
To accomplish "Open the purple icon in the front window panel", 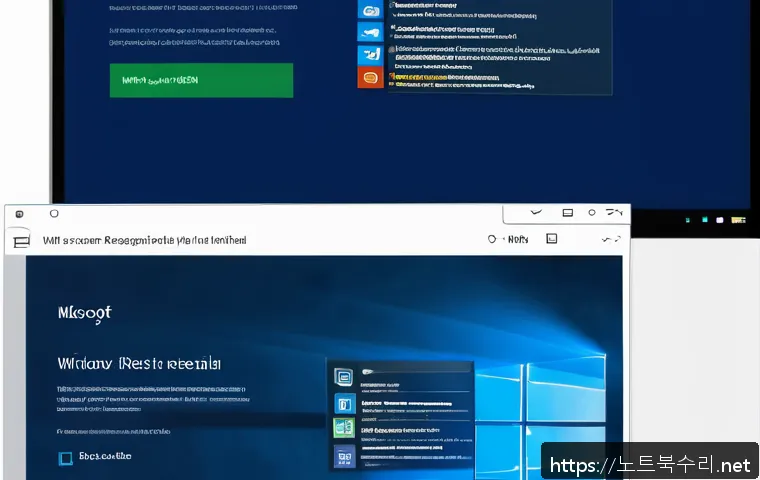I will click(x=345, y=456).
